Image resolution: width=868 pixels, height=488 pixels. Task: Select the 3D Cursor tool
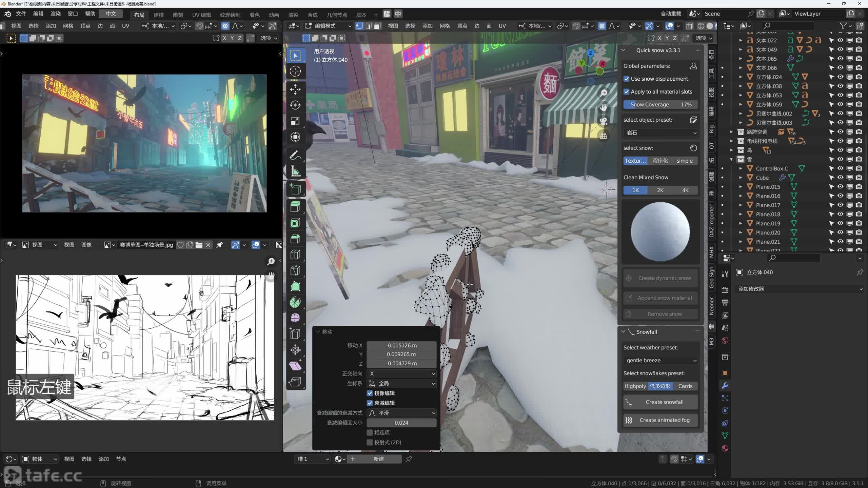click(x=295, y=72)
